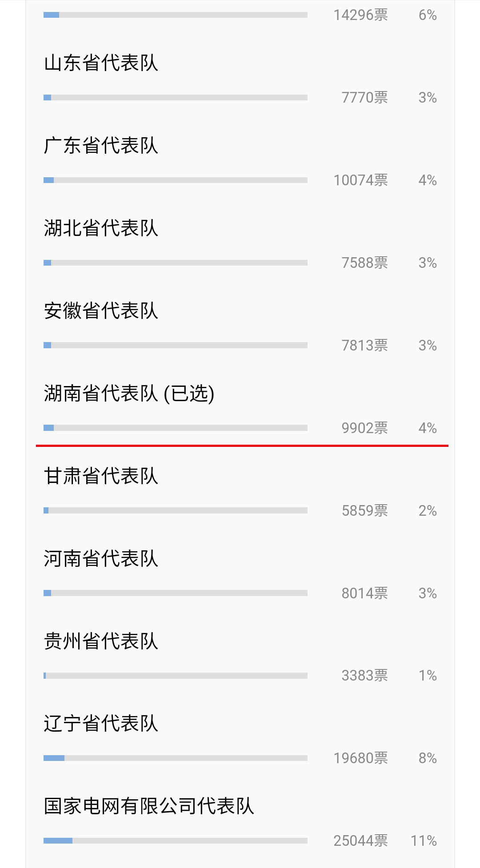Tap the 安徽省代表队 label
The image size is (480, 868).
pos(101,311)
